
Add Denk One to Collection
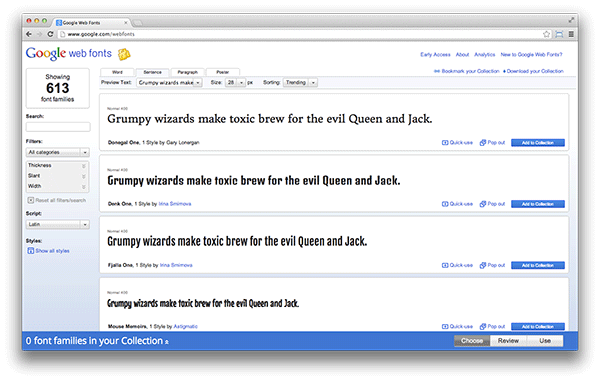538,204
